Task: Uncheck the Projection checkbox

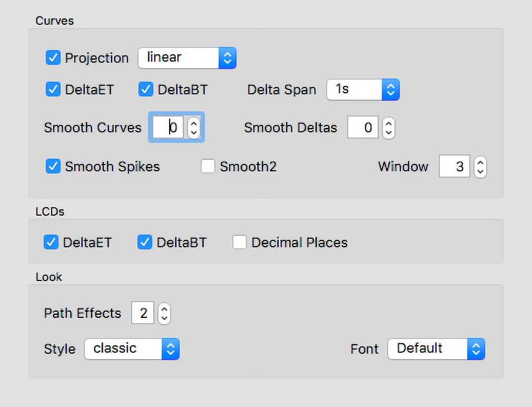Action: coord(53,57)
